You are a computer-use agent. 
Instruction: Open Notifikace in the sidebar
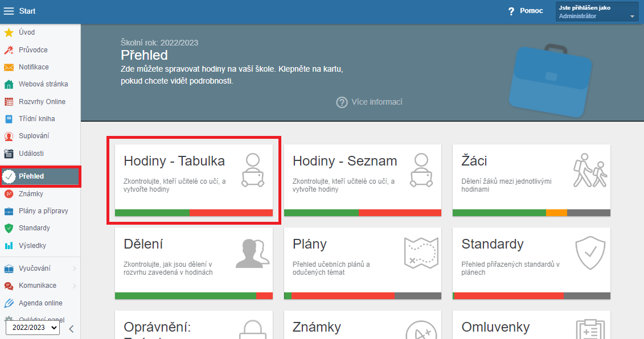[x=34, y=67]
